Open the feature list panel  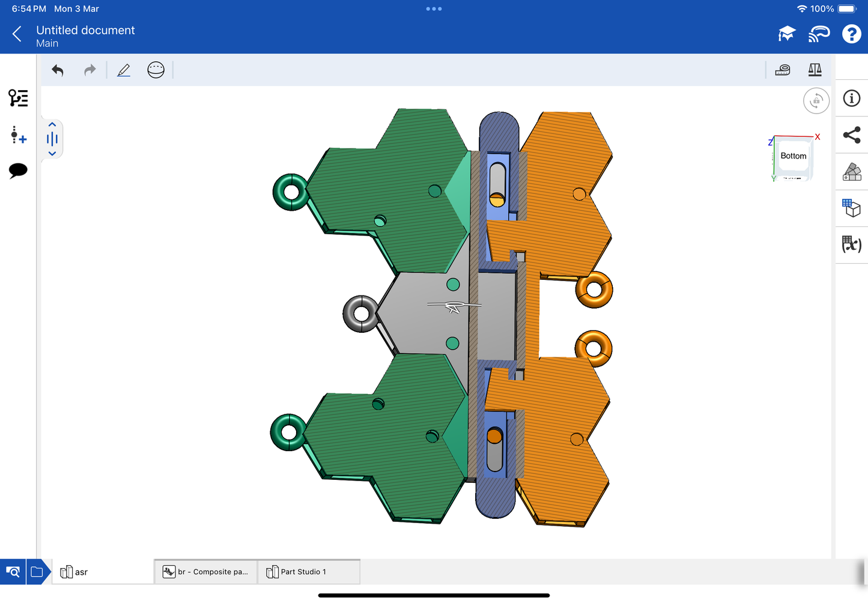tap(18, 98)
